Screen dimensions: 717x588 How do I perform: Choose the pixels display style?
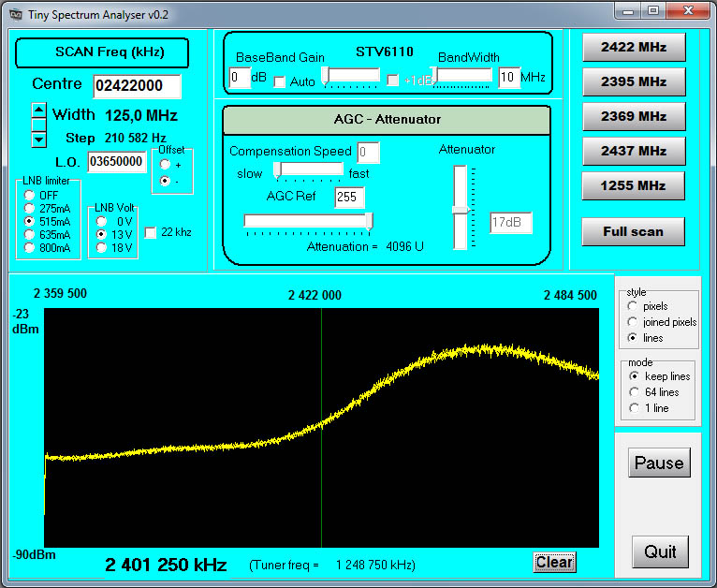point(633,306)
